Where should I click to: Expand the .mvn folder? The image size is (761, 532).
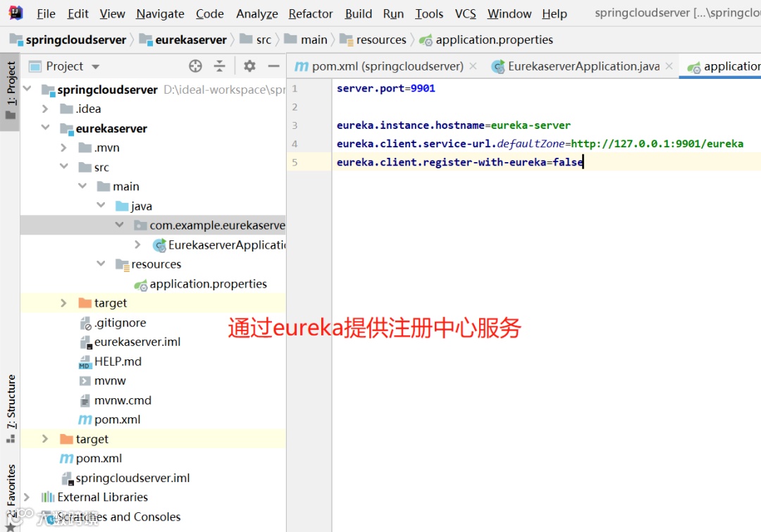point(63,147)
